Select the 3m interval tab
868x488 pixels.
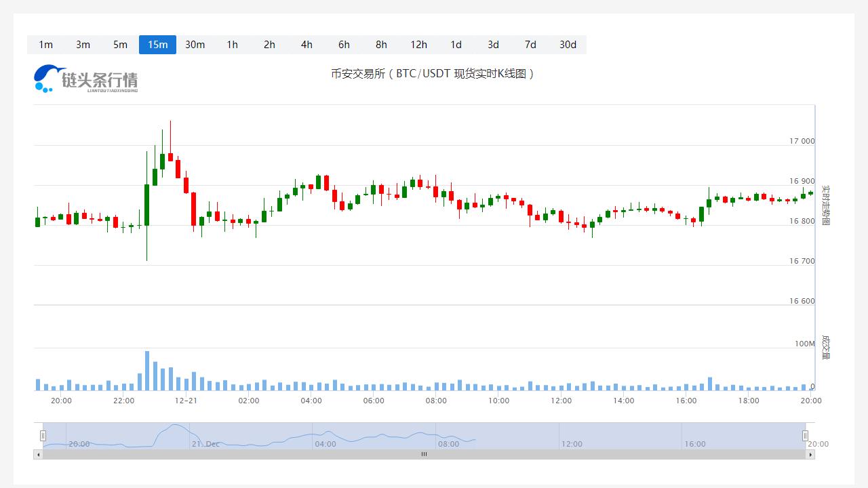[x=83, y=45]
